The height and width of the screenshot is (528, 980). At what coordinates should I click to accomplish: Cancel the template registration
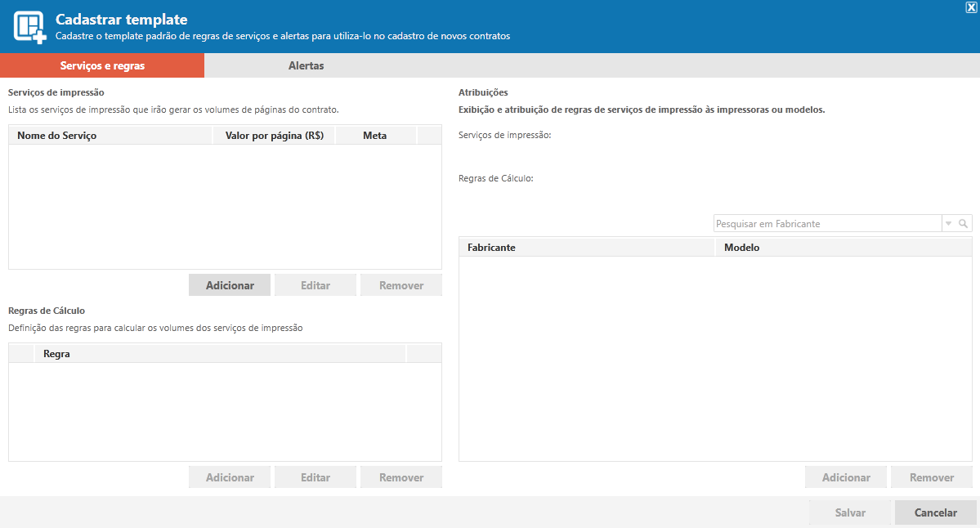point(935,512)
